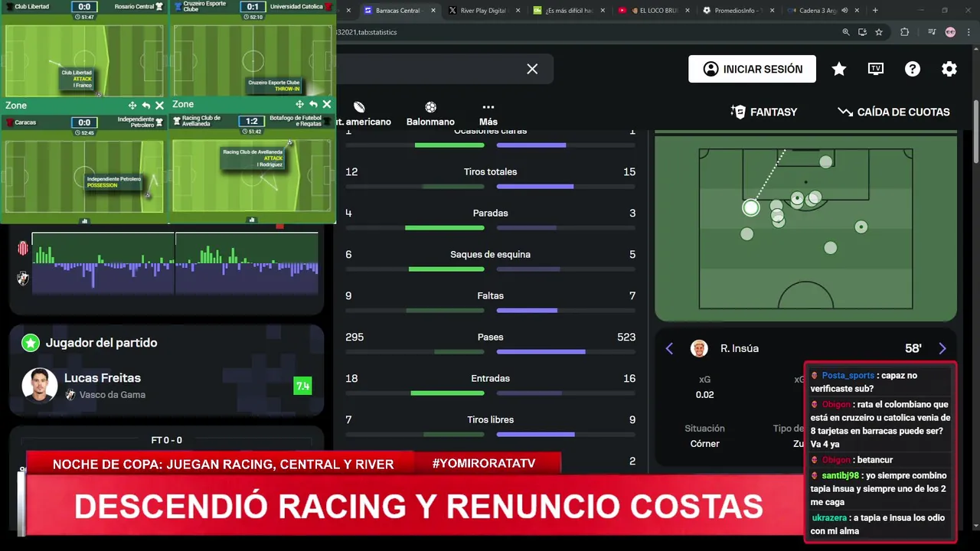Image resolution: width=980 pixels, height=551 pixels.
Task: Select the highlighted shot marker on shot map
Action: pos(751,207)
